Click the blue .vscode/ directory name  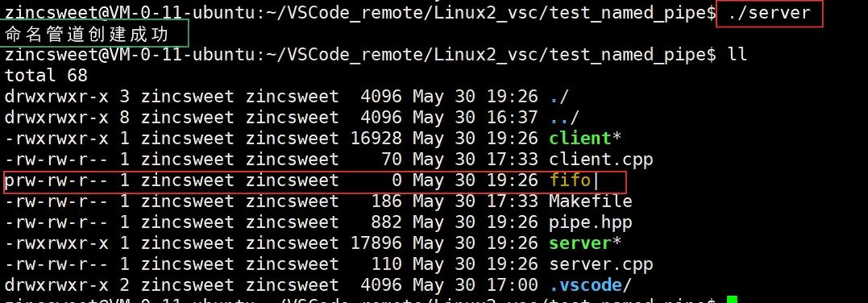tap(590, 285)
